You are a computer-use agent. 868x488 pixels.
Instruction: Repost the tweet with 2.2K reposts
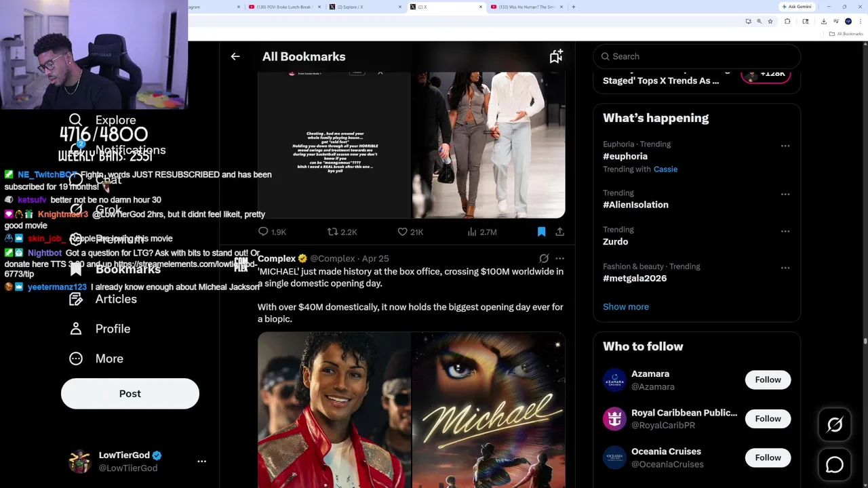click(x=342, y=232)
